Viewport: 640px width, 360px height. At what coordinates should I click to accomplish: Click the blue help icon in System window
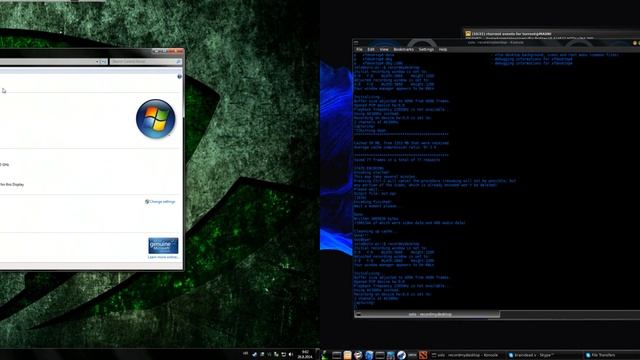tap(179, 76)
